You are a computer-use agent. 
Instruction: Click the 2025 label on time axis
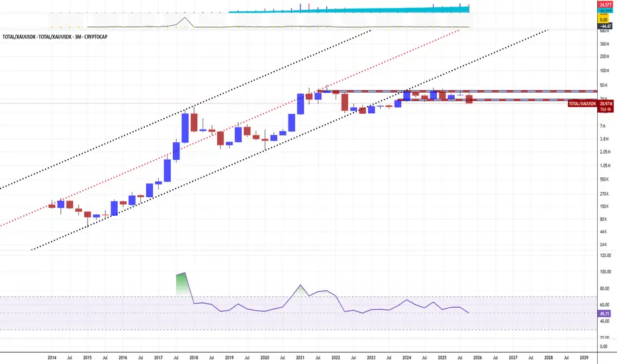(x=442, y=358)
